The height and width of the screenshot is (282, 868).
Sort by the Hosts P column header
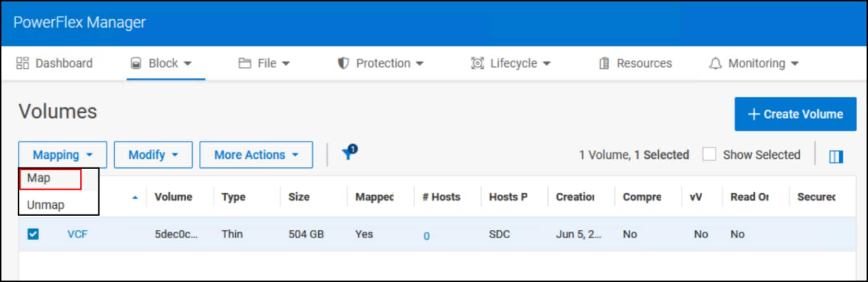pyautogui.click(x=508, y=197)
